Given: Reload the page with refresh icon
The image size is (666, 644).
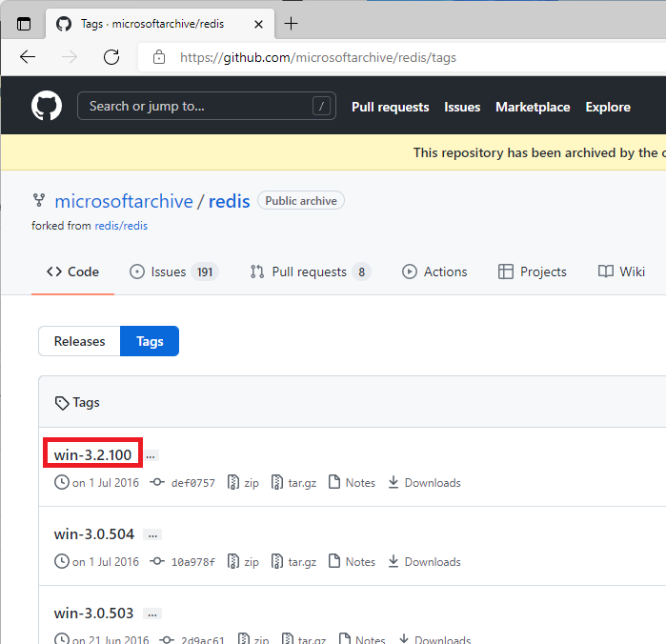Looking at the screenshot, I should pyautogui.click(x=111, y=57).
